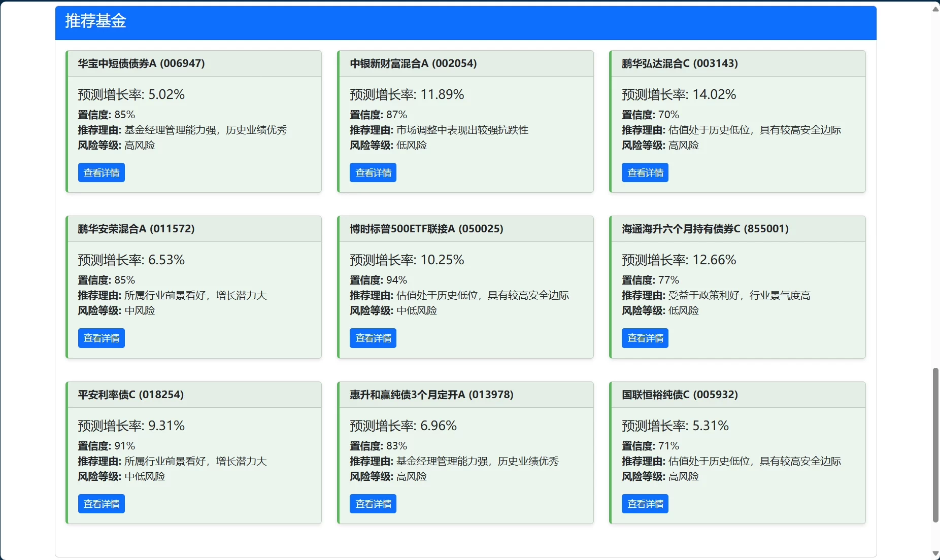Click 置信度: 83% in 惠升和赢纯债 card
Viewport: 940px width, 560px height.
coord(378,446)
